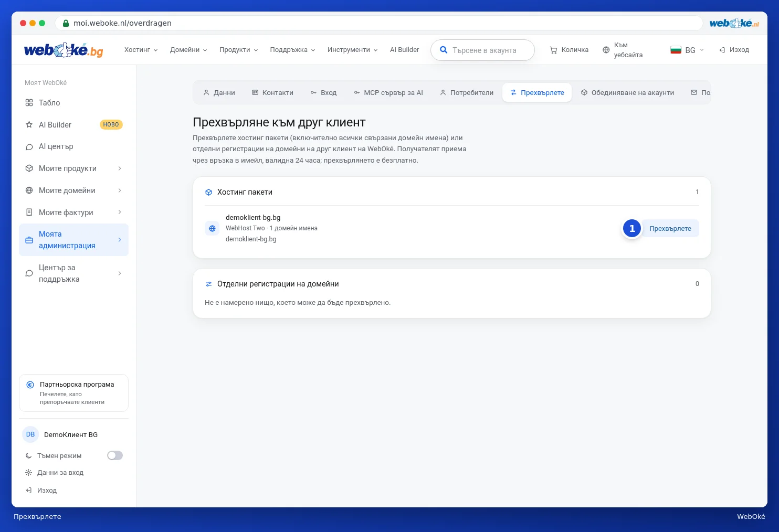Click the DB user avatar
Viewport: 779px width, 532px height.
pos(30,434)
